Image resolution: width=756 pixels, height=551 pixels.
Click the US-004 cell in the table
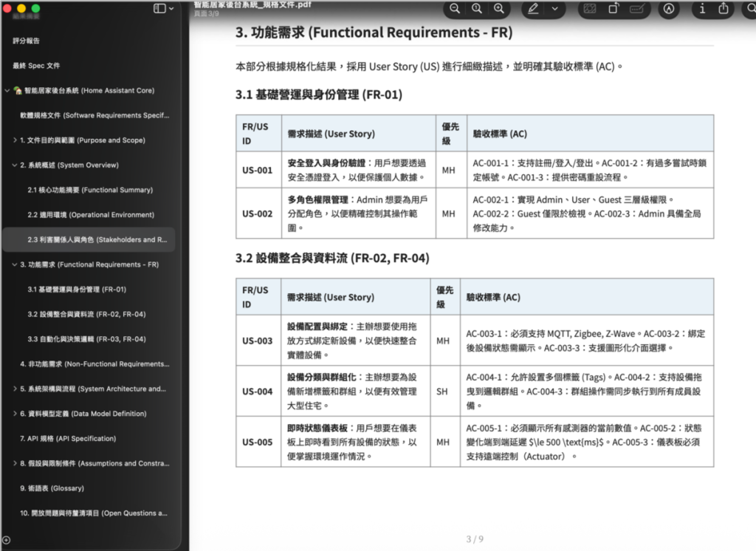tap(258, 391)
